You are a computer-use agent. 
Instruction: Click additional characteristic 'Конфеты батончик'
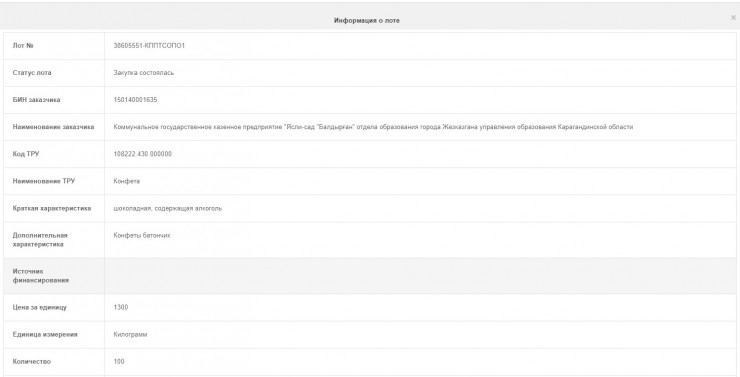click(142, 235)
